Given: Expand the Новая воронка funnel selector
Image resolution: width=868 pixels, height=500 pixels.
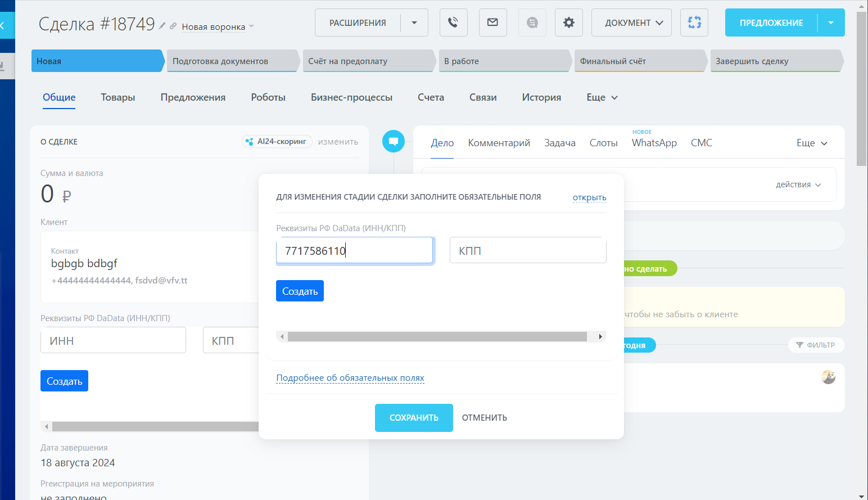Looking at the screenshot, I should 218,26.
